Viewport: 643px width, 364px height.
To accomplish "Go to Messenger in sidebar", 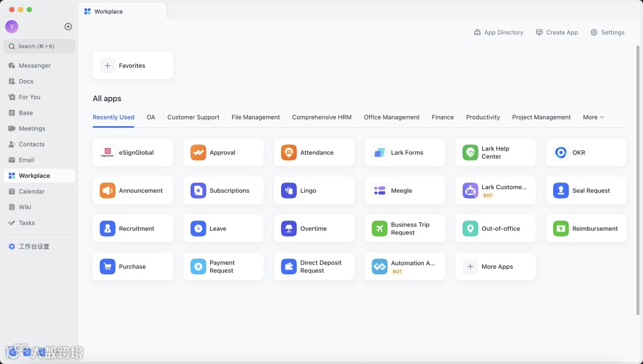I will tap(39, 65).
